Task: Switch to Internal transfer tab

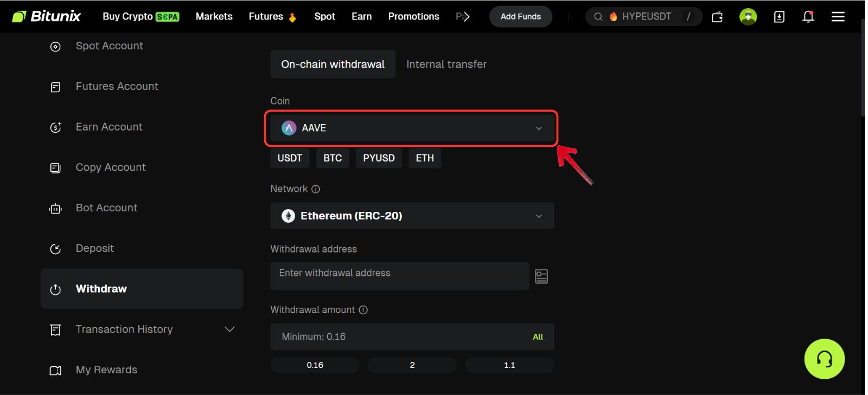Action: point(446,64)
